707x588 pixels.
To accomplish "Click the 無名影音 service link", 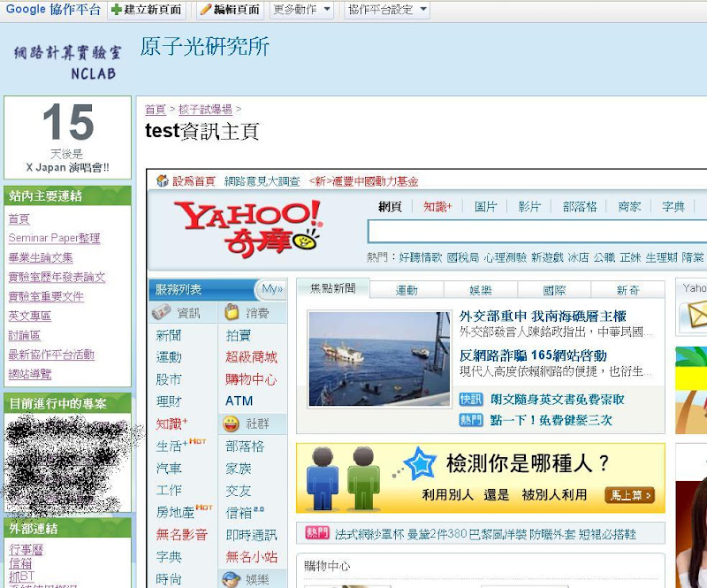I will pyautogui.click(x=182, y=535).
